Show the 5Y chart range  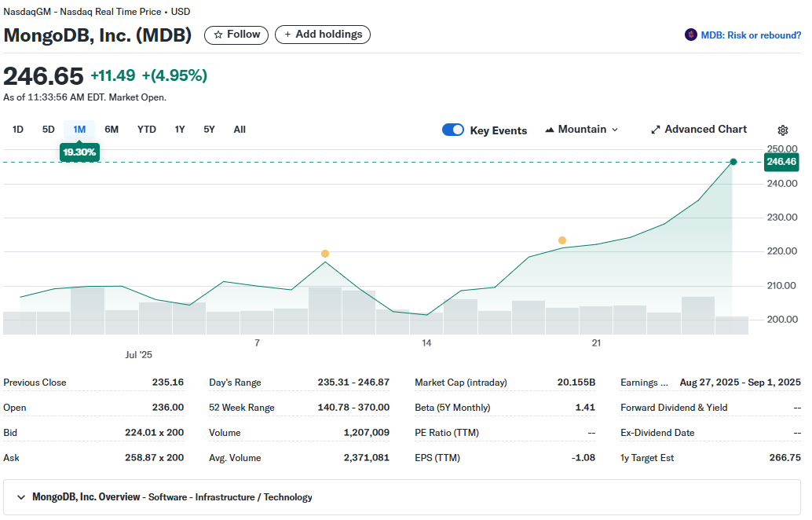click(209, 130)
